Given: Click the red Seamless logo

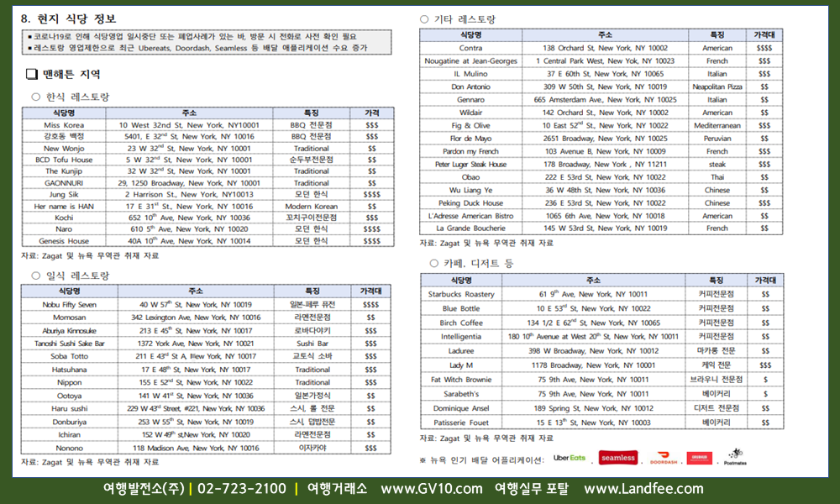Looking at the screenshot, I should [x=617, y=458].
